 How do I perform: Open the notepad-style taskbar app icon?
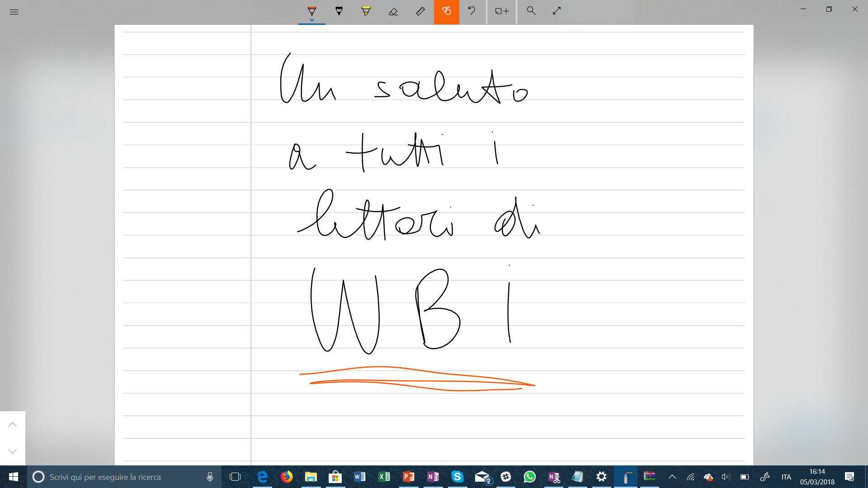click(x=578, y=477)
